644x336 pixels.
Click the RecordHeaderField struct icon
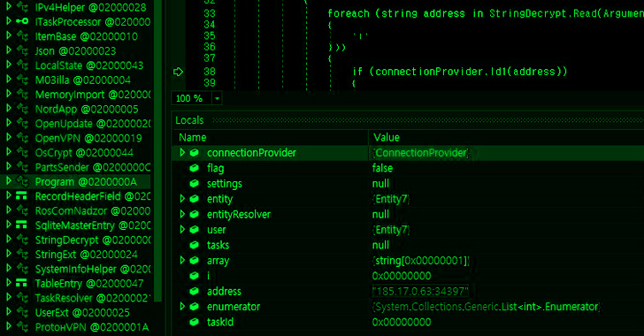(x=21, y=196)
